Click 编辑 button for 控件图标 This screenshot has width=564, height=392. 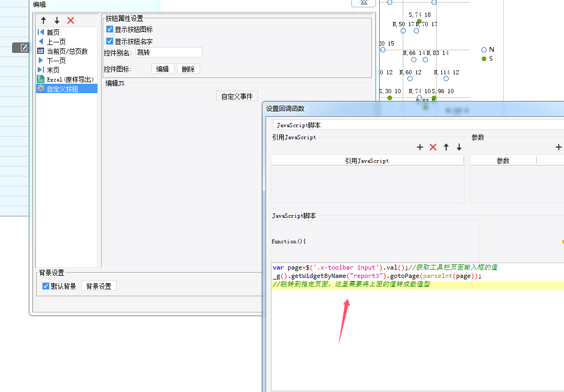(x=162, y=69)
